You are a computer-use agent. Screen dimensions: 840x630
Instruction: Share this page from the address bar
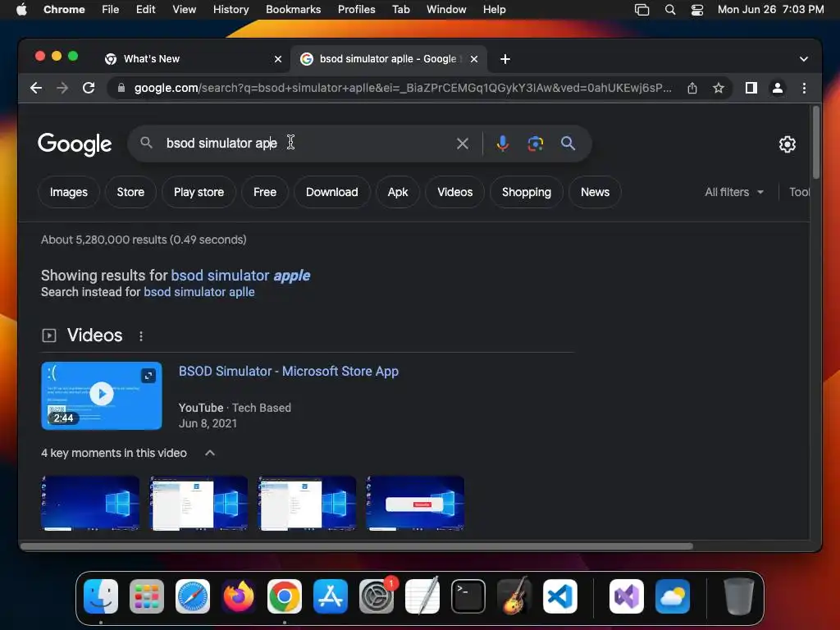point(692,88)
